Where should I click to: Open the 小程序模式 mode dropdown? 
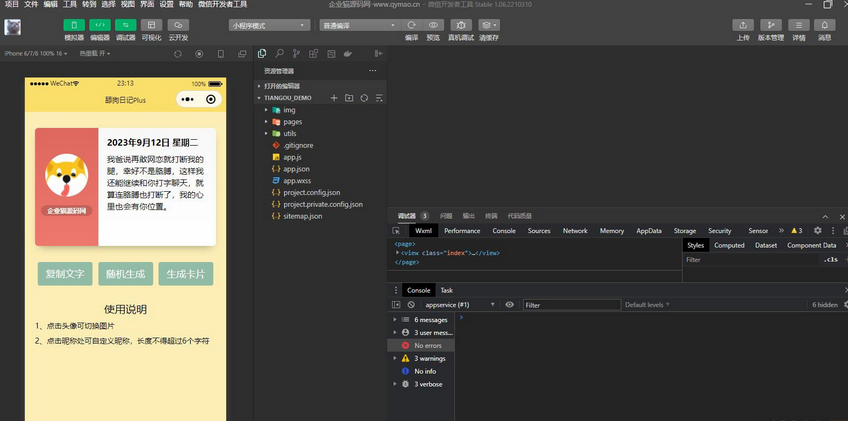pos(269,25)
